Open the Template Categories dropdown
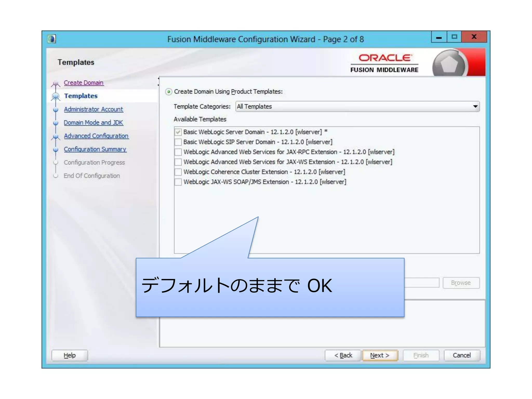This screenshot has width=532, height=399. [357, 107]
